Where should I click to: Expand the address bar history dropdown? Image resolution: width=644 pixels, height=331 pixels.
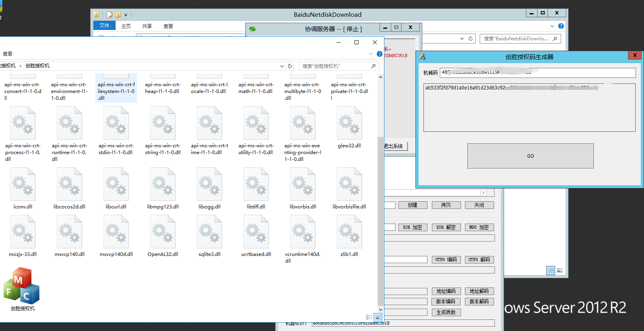pos(282,66)
